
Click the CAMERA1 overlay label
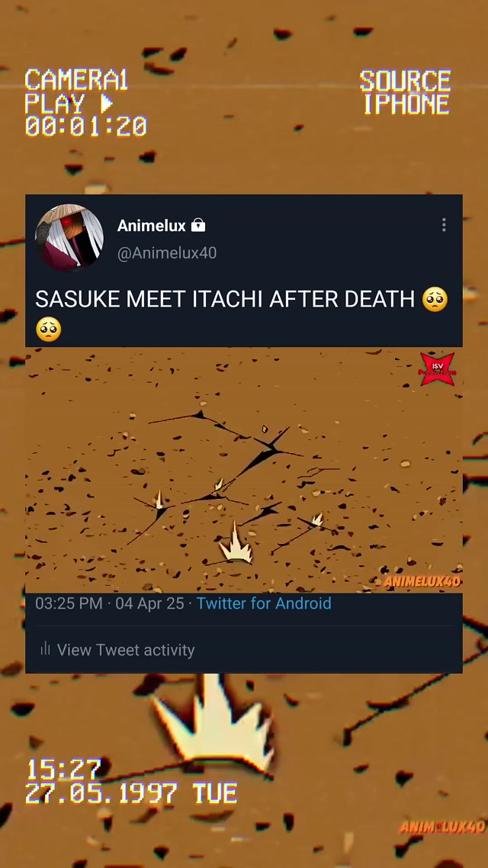pos(76,81)
